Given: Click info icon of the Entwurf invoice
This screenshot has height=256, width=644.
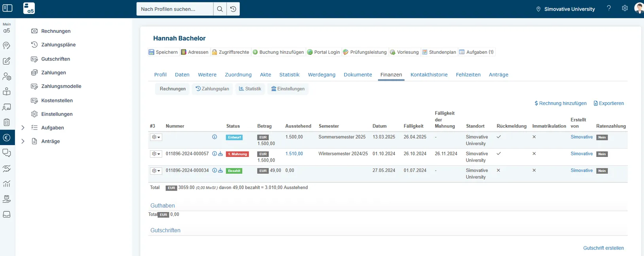Looking at the screenshot, I should coord(214,137).
